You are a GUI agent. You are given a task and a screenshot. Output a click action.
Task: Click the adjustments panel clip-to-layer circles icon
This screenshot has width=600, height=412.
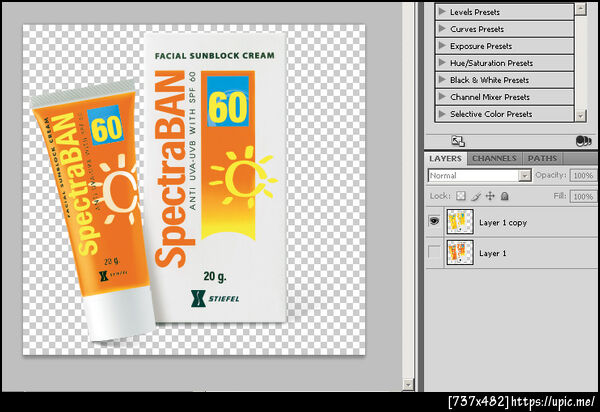584,141
